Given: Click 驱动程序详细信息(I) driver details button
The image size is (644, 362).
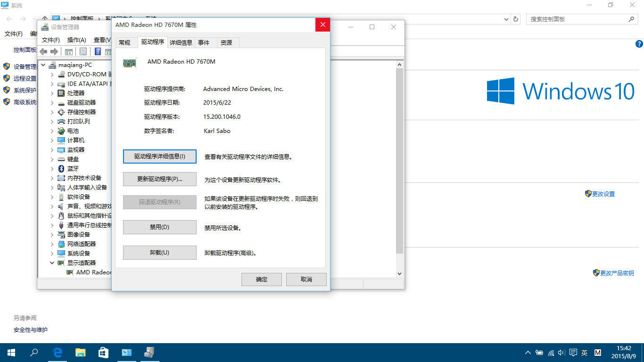Looking at the screenshot, I should click(x=160, y=156).
